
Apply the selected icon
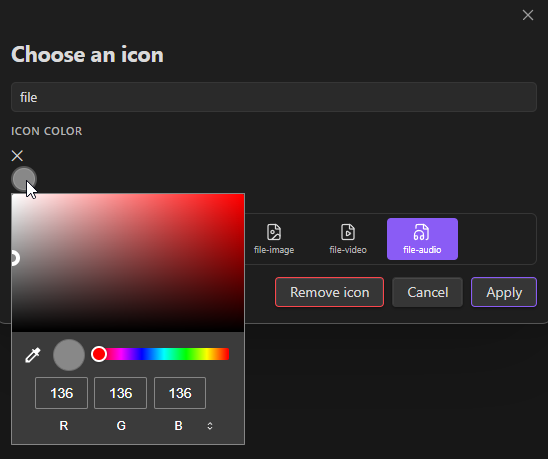point(504,292)
